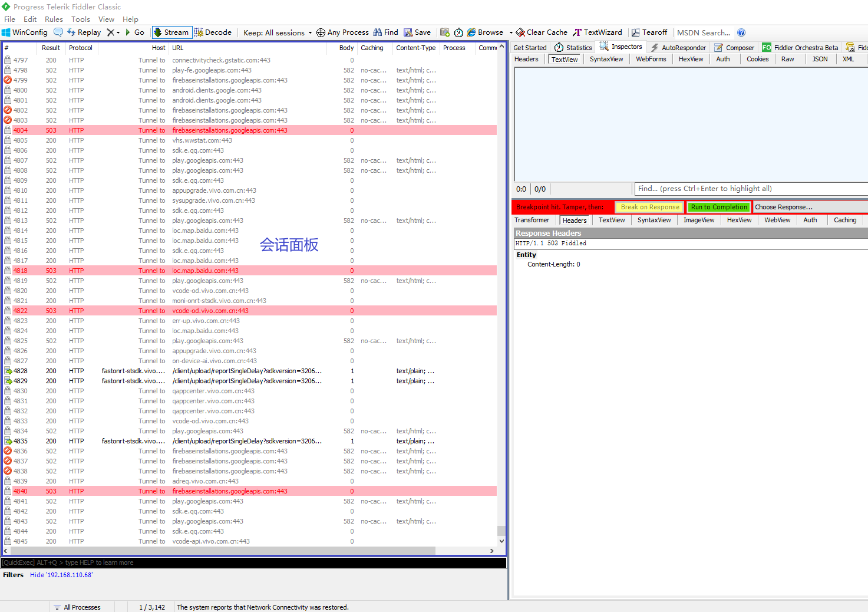This screenshot has height=612, width=868.
Task: Toggle Stream mode on the toolbar
Action: point(171,32)
